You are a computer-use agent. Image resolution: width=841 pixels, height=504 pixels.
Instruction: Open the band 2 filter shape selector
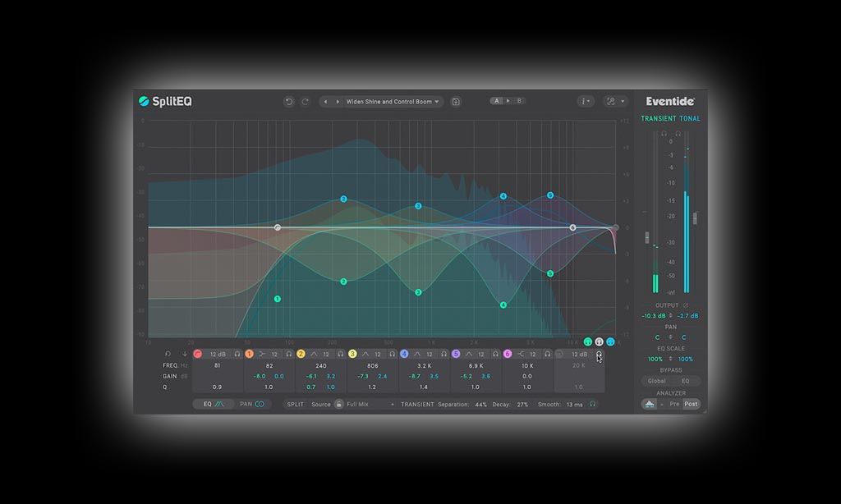[x=314, y=354]
